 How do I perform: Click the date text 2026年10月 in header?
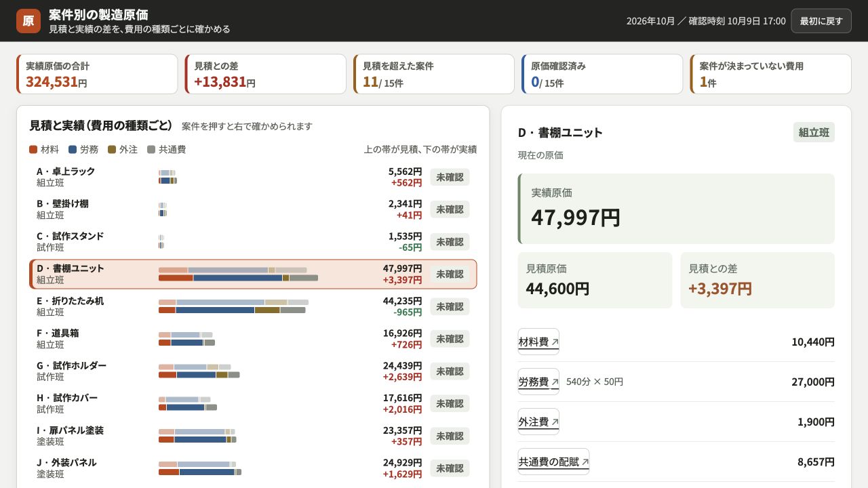pos(650,21)
